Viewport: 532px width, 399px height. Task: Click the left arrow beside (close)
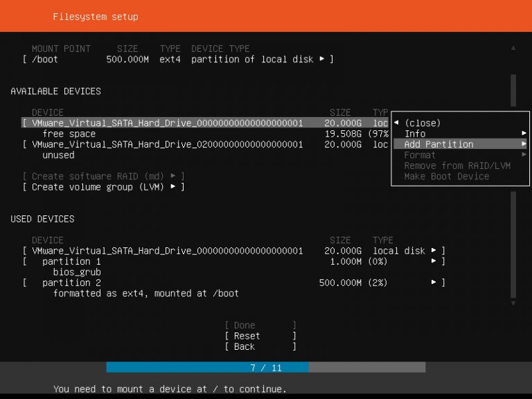tap(396, 123)
